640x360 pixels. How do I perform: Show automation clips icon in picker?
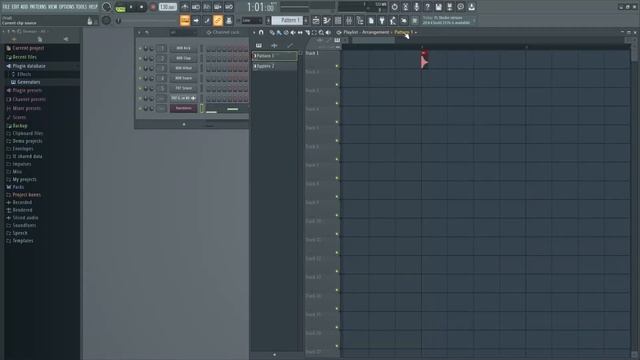pos(290,45)
